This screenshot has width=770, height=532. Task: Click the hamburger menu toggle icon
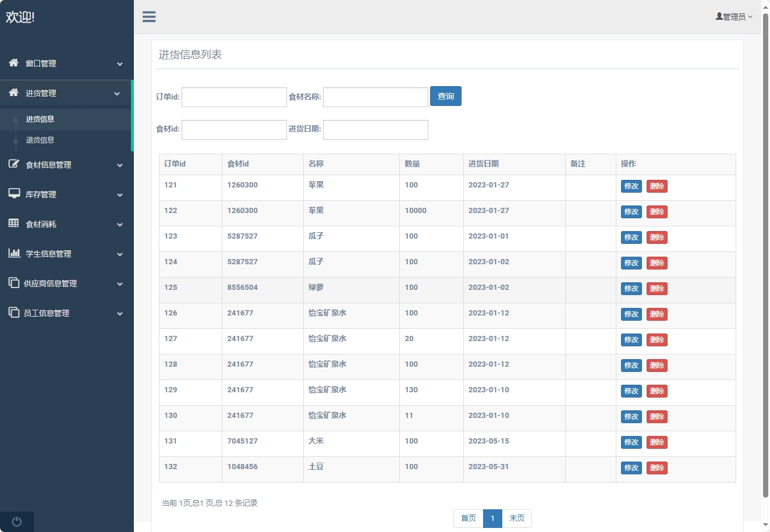149,17
